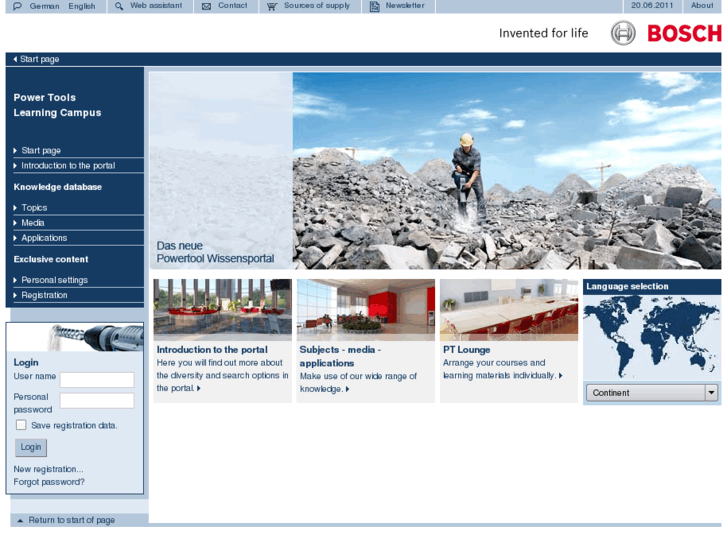Click the world map in Language selection
Viewport: 727px width, 545px height.
652,337
